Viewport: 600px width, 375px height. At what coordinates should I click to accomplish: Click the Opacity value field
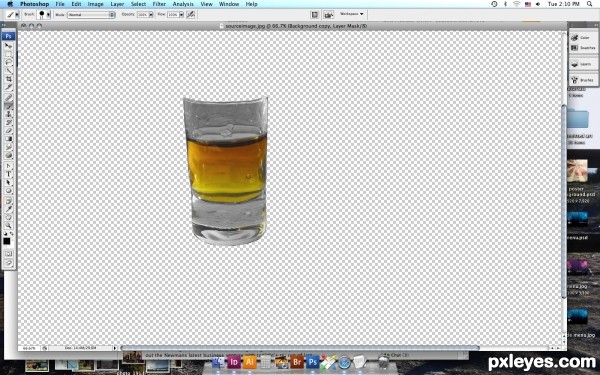(x=142, y=15)
